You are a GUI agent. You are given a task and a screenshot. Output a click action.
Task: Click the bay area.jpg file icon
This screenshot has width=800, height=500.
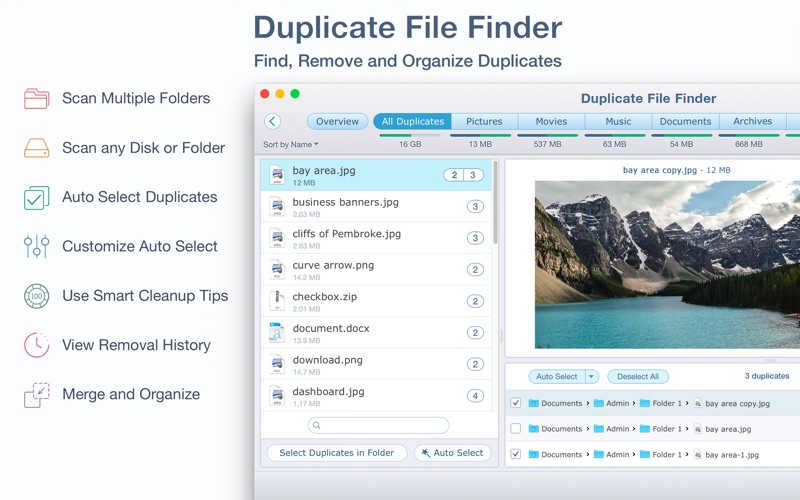pos(277,175)
